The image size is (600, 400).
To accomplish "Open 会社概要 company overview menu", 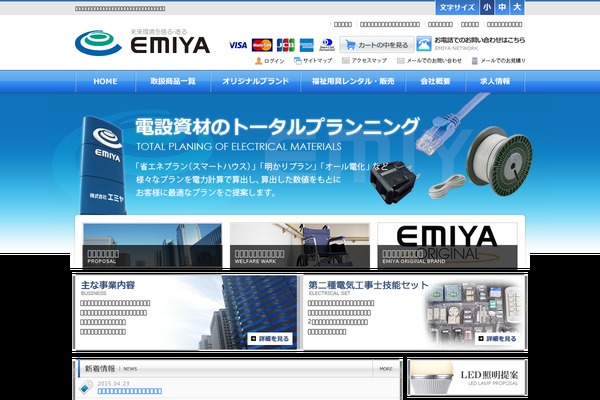I will pyautogui.click(x=435, y=81).
